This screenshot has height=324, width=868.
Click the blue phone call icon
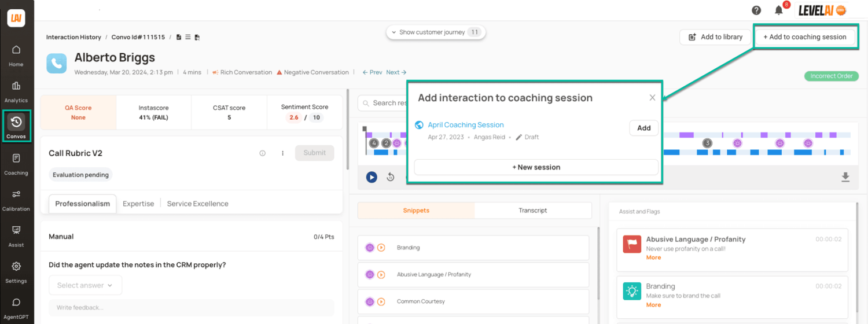(57, 63)
